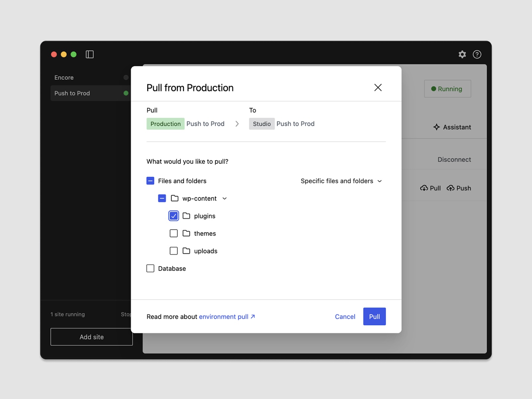Viewport: 532px width, 399px height.
Task: Click the 'uploads' folder label
Action: pos(205,251)
